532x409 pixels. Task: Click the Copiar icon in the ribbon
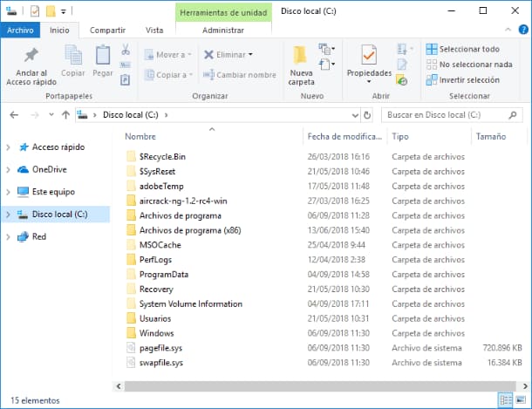coord(73,61)
